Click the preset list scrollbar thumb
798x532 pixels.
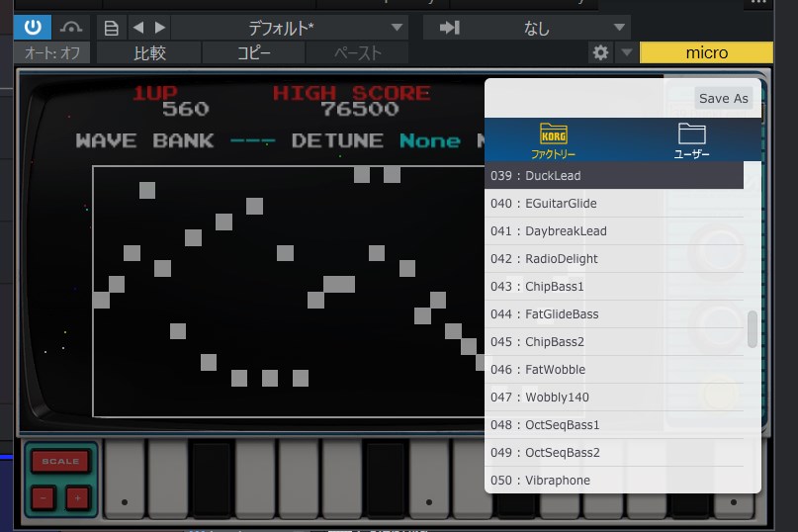pyautogui.click(x=753, y=329)
